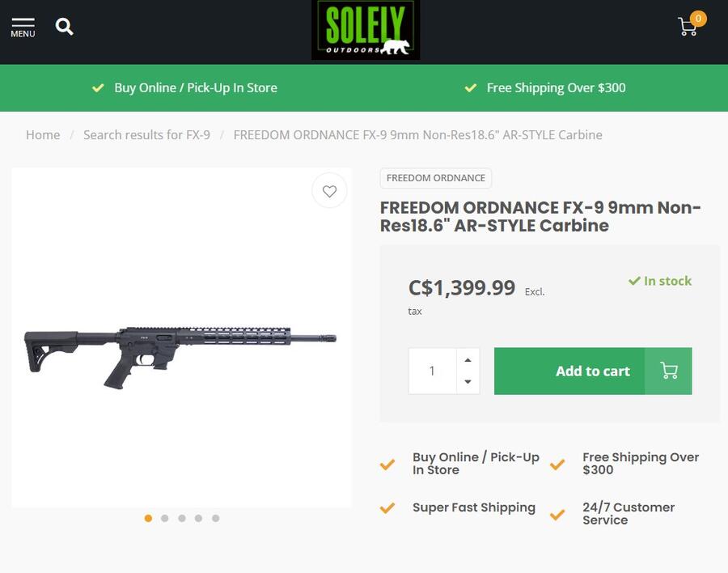Add product to wishlist heart icon

(x=329, y=191)
